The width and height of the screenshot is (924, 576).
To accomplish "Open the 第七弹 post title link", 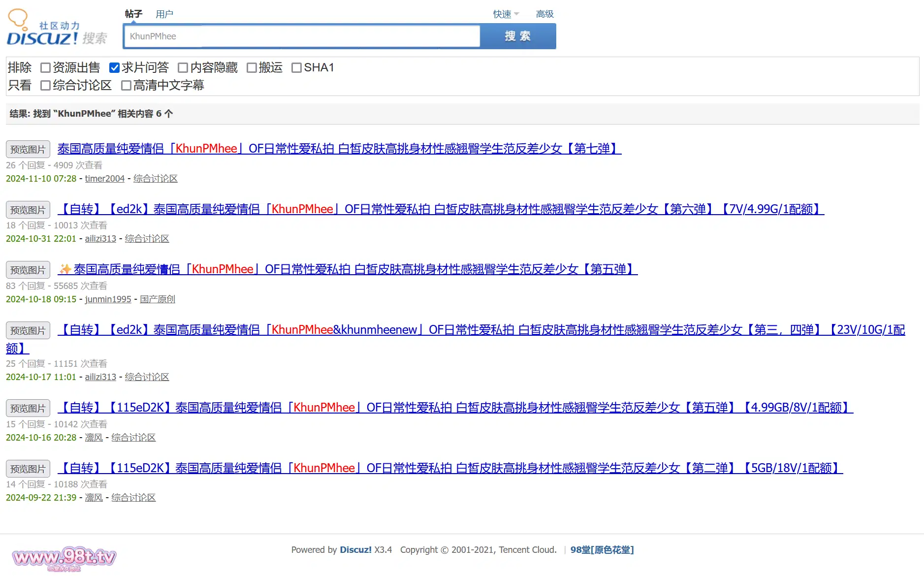I will tap(339, 148).
